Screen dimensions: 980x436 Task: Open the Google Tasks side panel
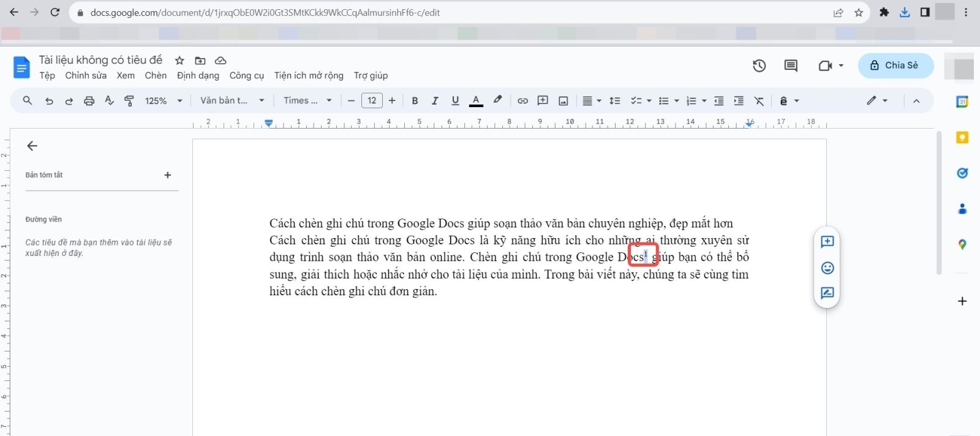962,173
